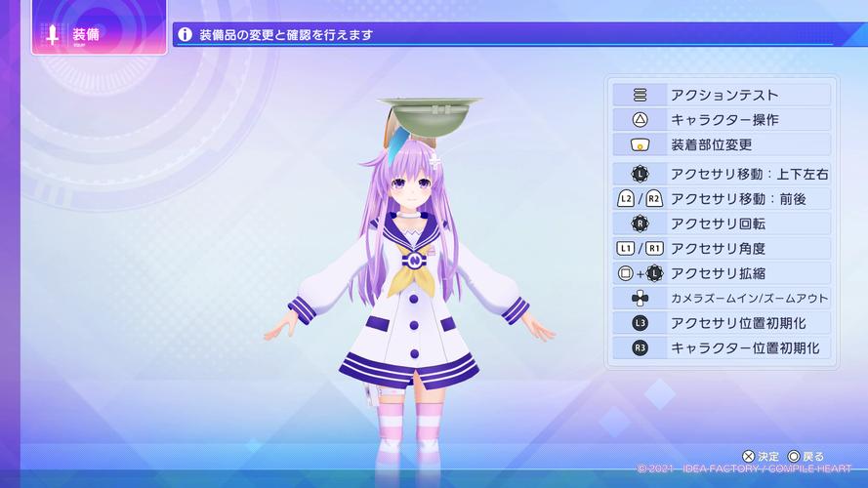Click the L3 icon for アクセサリ位置初期化
Screen dimensions: 868x488
(x=640, y=323)
